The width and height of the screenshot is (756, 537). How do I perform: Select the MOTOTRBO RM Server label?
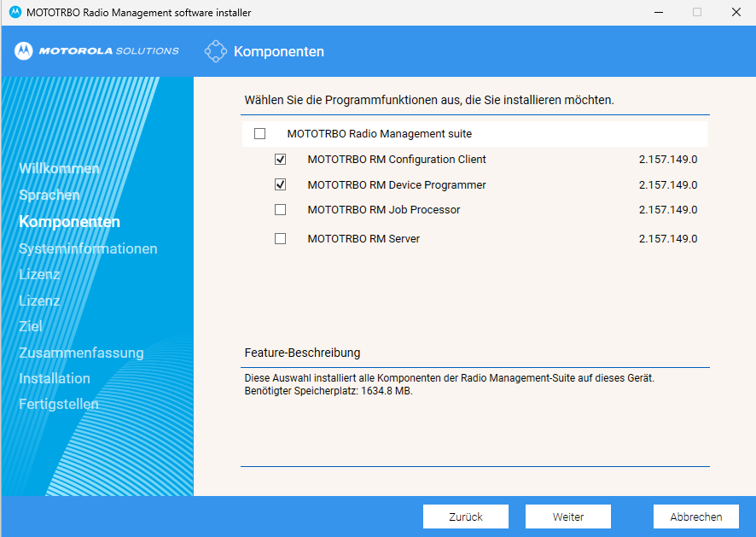pos(363,239)
